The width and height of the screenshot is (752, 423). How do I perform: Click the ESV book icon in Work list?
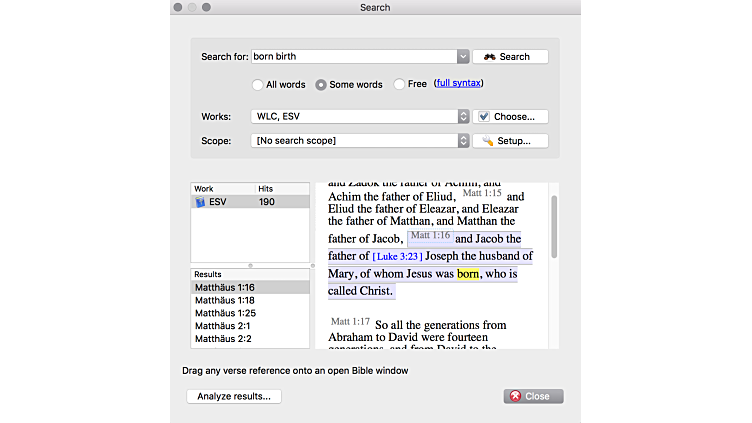click(200, 202)
